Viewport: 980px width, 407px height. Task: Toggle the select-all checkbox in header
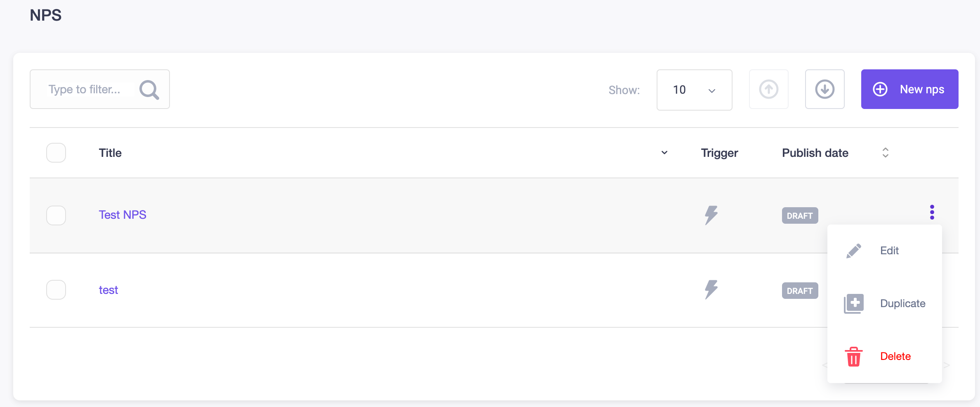(56, 153)
